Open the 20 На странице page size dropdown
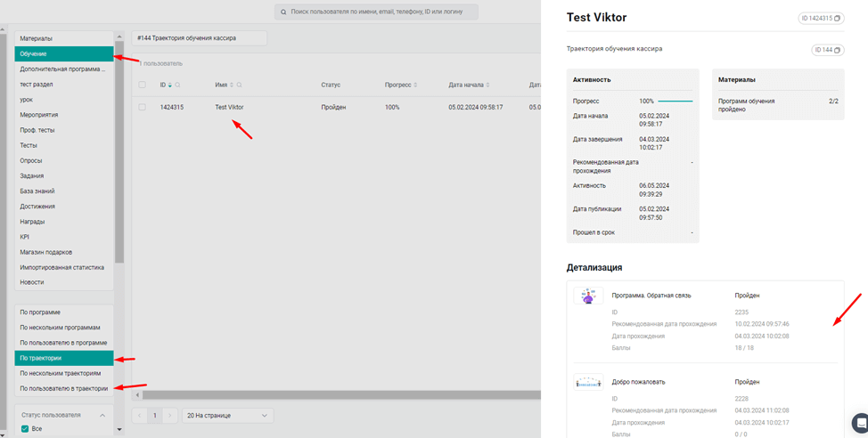868x438 pixels. click(x=227, y=416)
